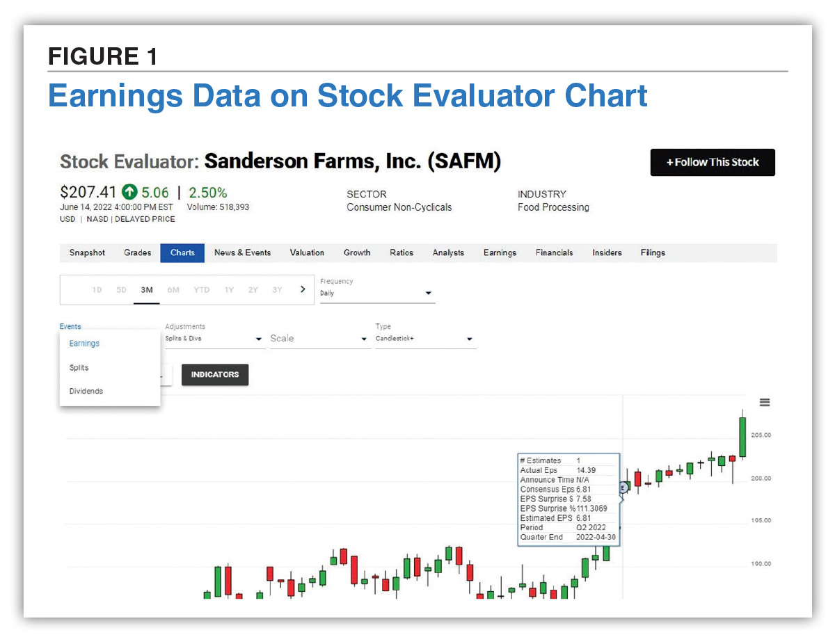
Task: Select Splits from the Events menu
Action: (78, 367)
